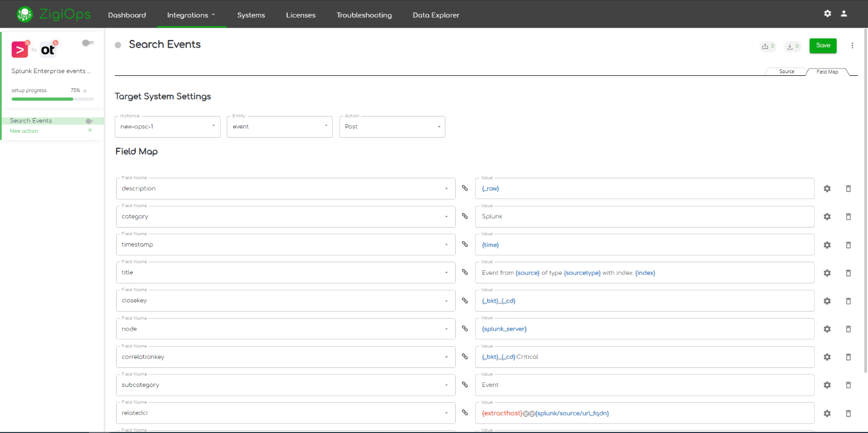Click Splunk Enterprise events integration title

pyautogui.click(x=51, y=71)
